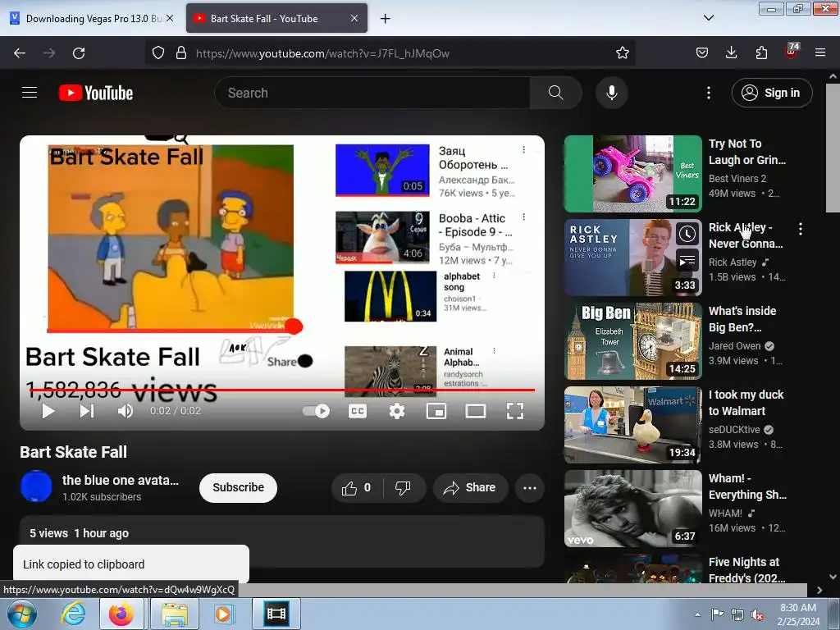The image size is (840, 630).
Task: Like the video with thumbs up
Action: (x=356, y=487)
